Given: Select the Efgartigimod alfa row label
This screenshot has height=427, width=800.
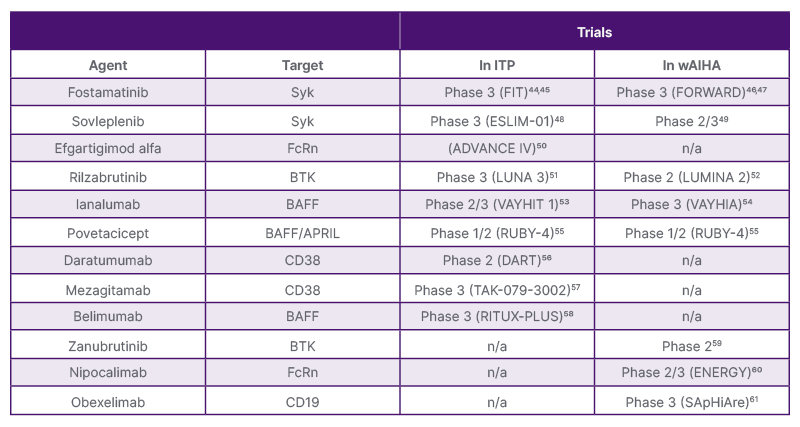Looking at the screenshot, I should coord(108,149).
